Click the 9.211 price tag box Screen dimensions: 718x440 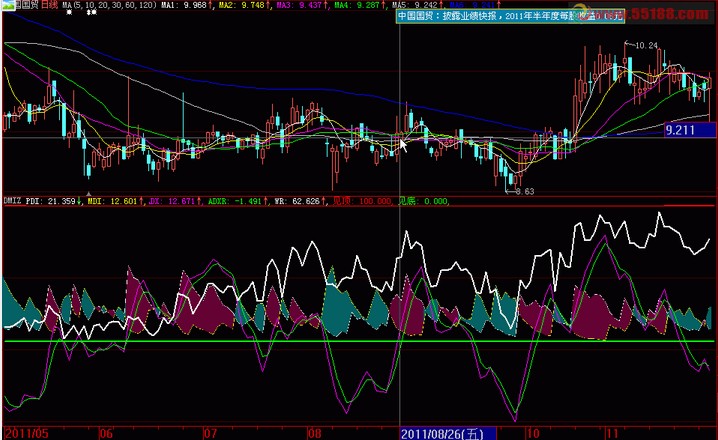(x=685, y=130)
